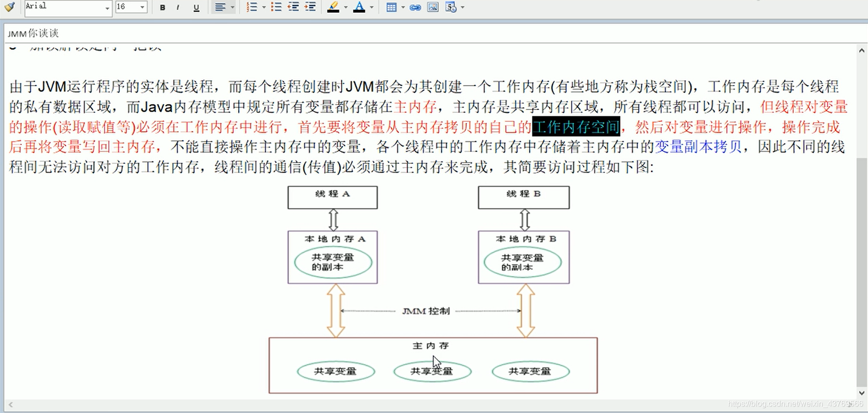
Task: Toggle underline formatting
Action: [x=196, y=7]
